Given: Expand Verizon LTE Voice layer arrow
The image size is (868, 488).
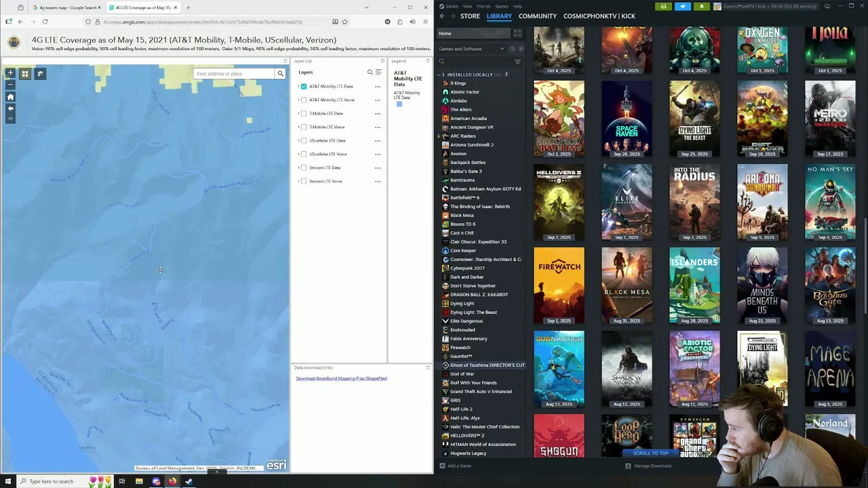Looking at the screenshot, I should click(x=298, y=182).
